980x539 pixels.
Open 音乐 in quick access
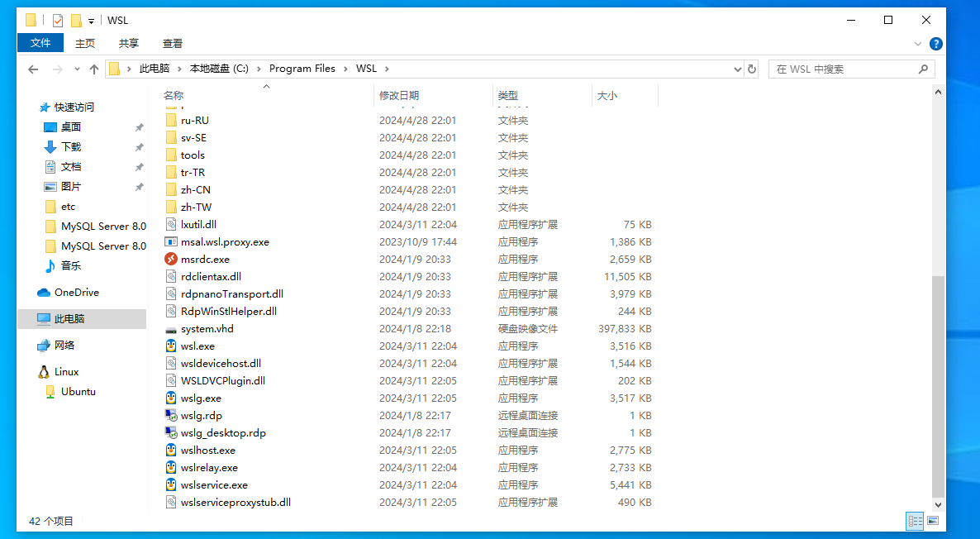click(63, 265)
